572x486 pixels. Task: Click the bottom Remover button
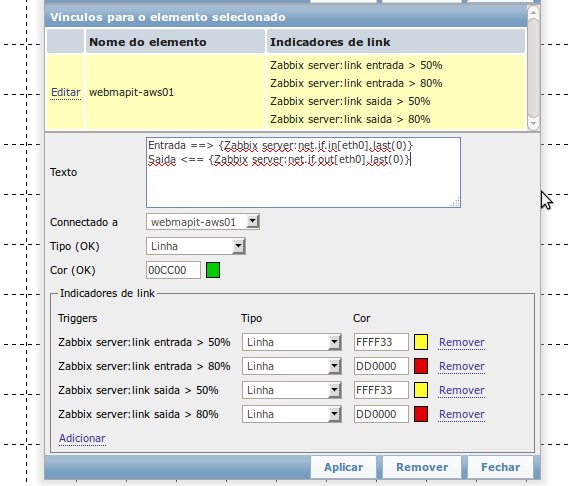pyautogui.click(x=422, y=467)
